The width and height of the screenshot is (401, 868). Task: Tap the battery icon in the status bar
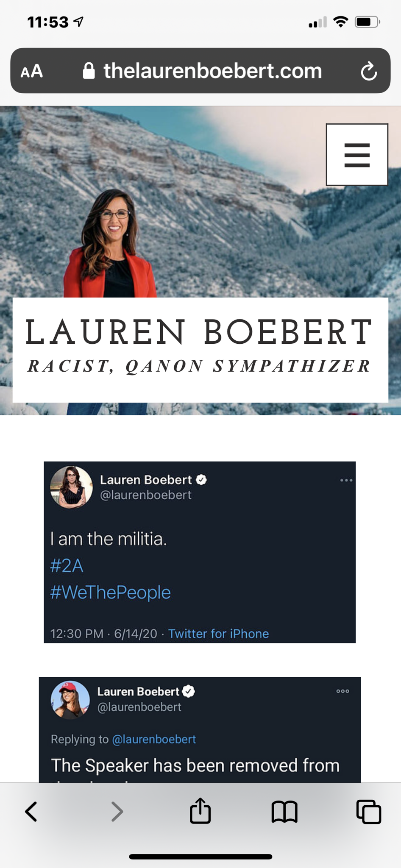click(x=367, y=22)
